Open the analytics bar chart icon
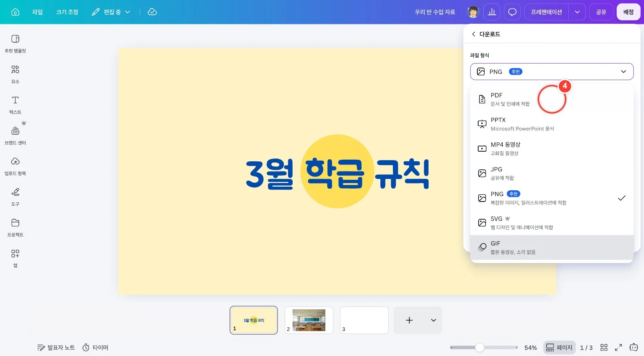Viewport: 644px width, 356px height. [x=492, y=12]
